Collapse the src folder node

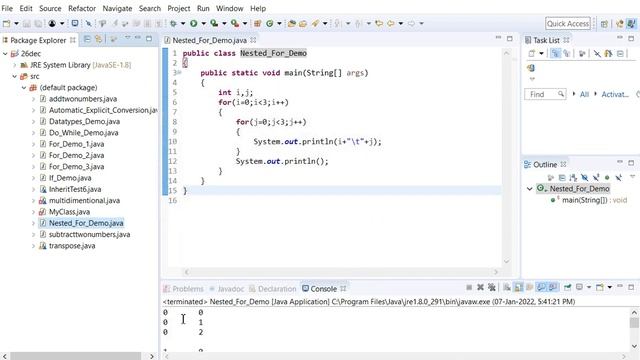pyautogui.click(x=15, y=76)
